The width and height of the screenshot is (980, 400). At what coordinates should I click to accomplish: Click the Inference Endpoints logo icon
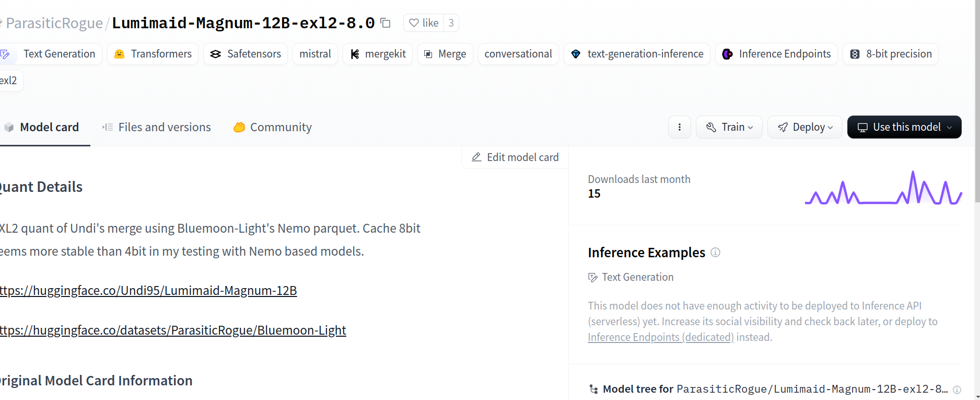click(727, 54)
